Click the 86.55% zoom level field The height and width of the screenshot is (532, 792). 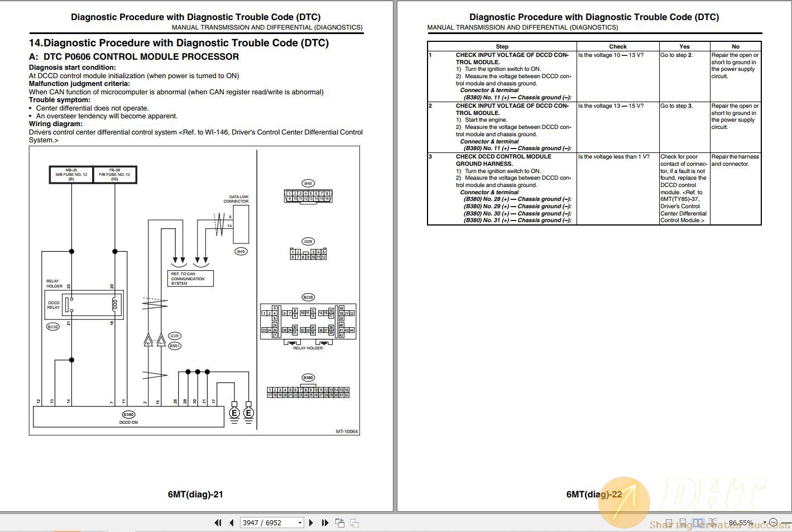pyautogui.click(x=741, y=523)
